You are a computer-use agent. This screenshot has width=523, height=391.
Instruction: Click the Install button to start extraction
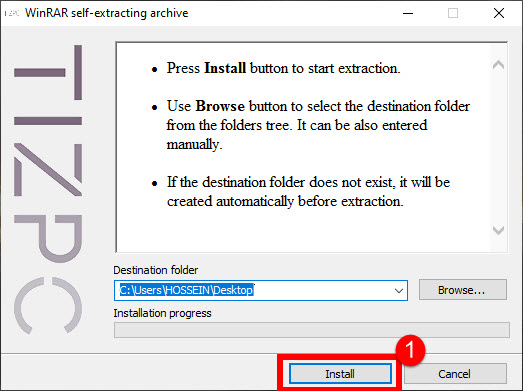pos(340,374)
